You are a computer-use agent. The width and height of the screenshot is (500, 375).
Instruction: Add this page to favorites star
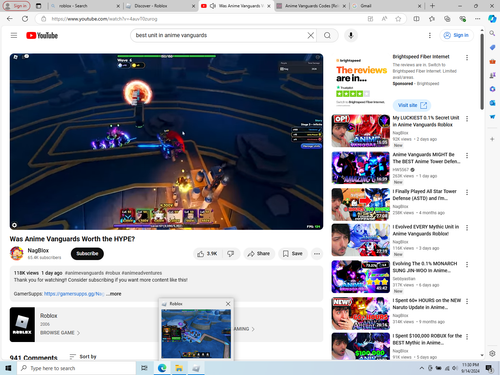tap(398, 19)
